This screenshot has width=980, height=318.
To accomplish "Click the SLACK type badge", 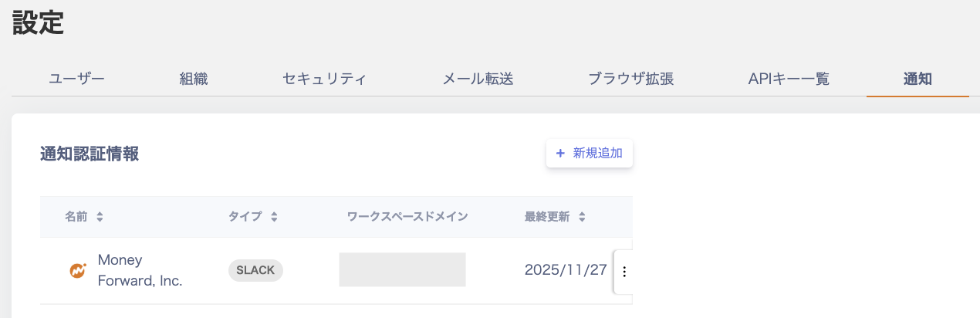I will [x=255, y=270].
